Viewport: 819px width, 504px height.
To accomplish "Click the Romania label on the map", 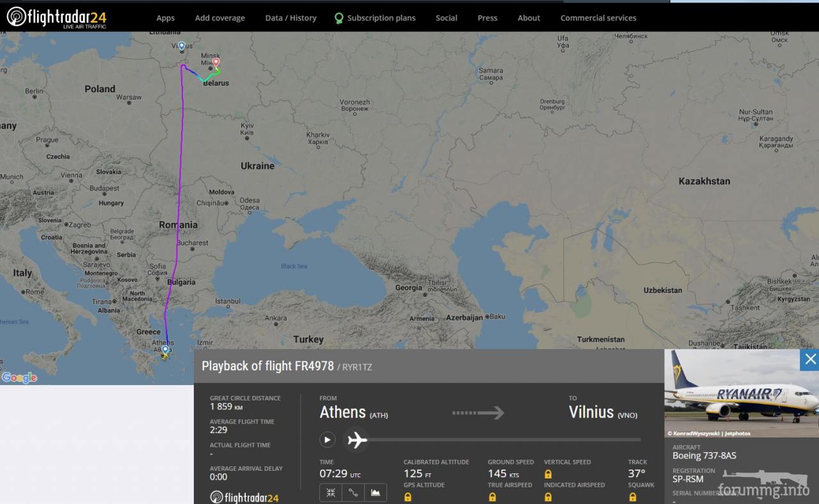I will [179, 225].
